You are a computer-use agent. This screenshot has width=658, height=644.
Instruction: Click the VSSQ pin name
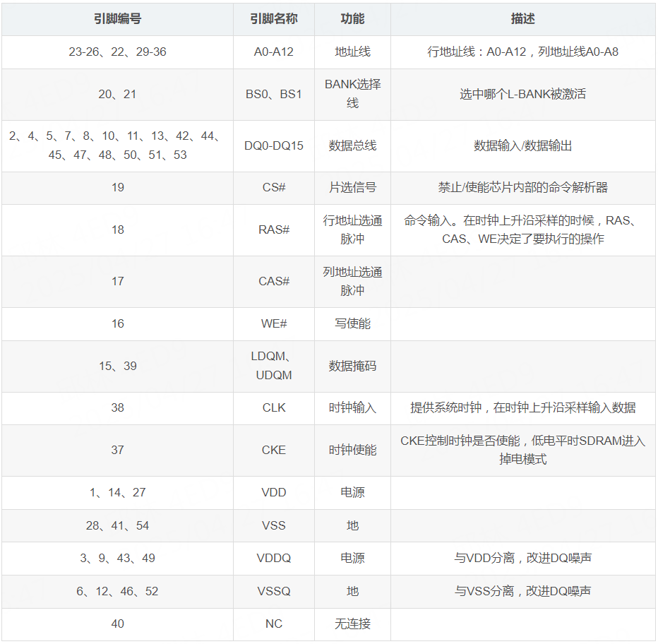pyautogui.click(x=274, y=592)
